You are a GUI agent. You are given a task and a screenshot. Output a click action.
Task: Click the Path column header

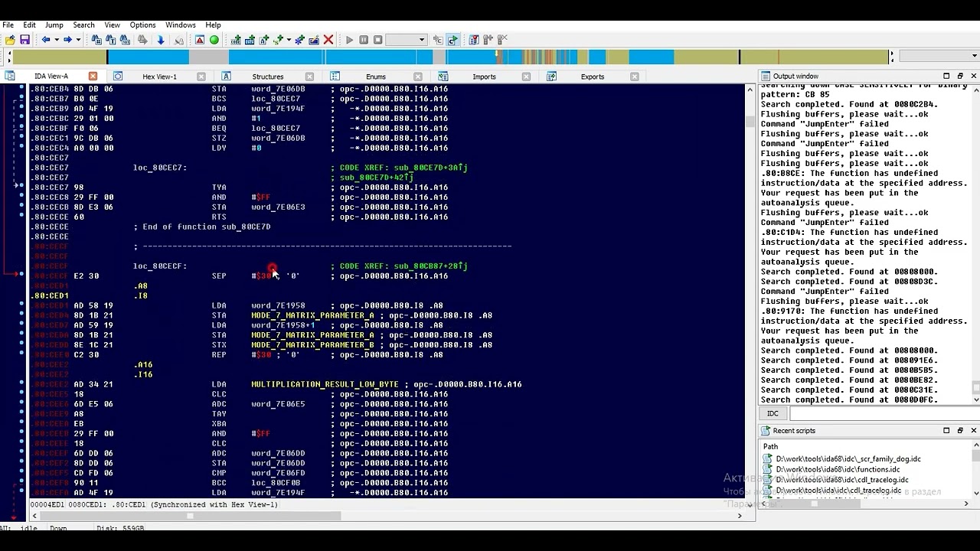(x=770, y=446)
